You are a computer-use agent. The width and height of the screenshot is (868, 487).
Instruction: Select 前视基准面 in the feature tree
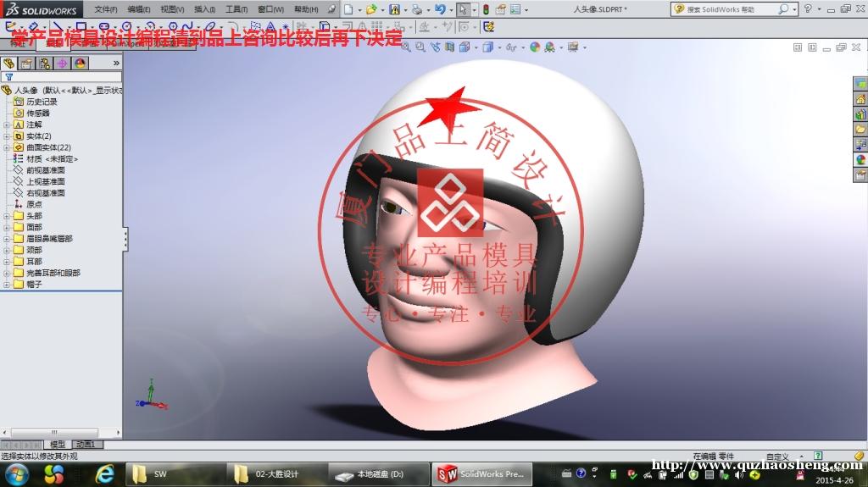point(45,170)
